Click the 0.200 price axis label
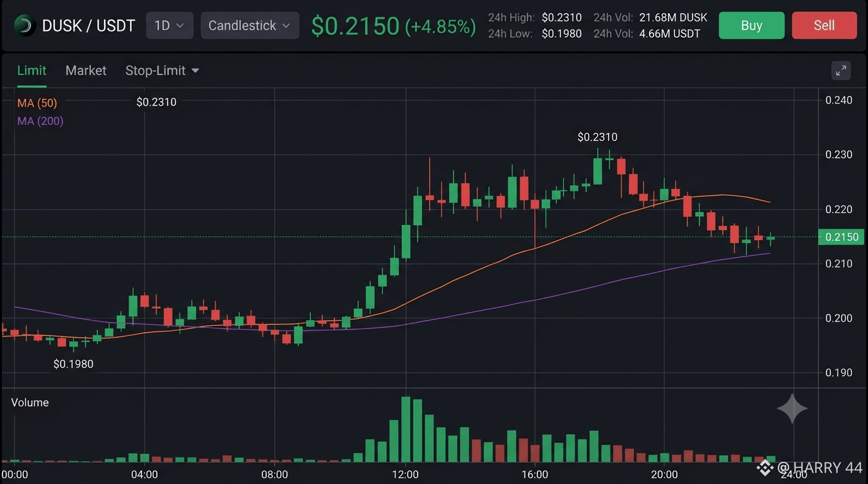Image resolution: width=868 pixels, height=484 pixels. [839, 318]
